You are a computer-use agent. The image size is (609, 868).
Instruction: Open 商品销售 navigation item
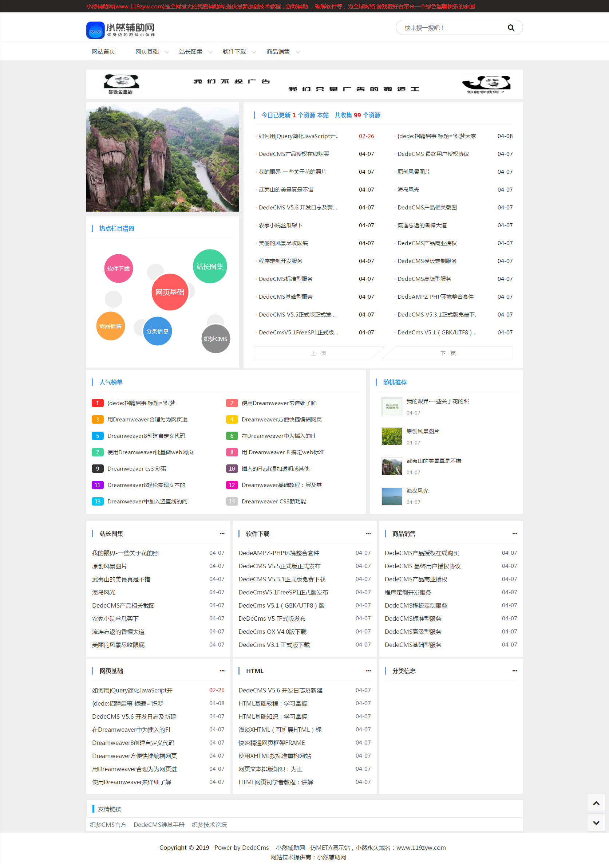coord(278,51)
